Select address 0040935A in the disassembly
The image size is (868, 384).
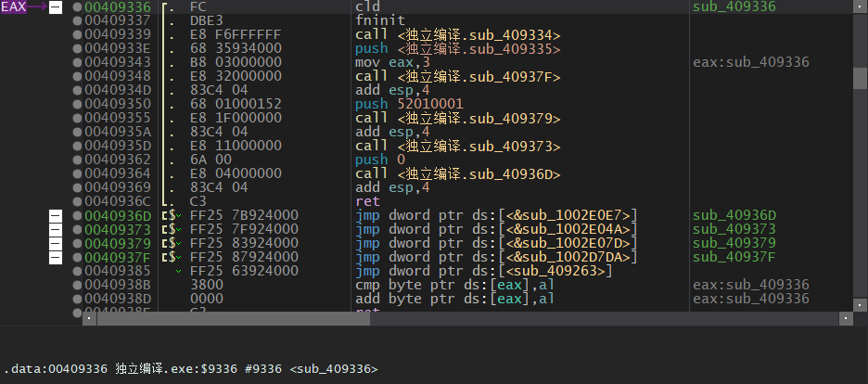pyautogui.click(x=118, y=133)
